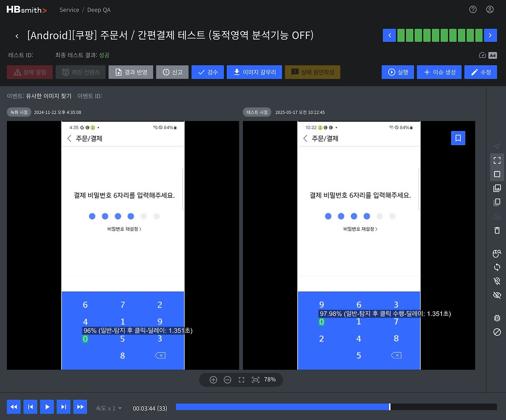
Task: Click the 결과 반영 button
Action: pos(131,72)
